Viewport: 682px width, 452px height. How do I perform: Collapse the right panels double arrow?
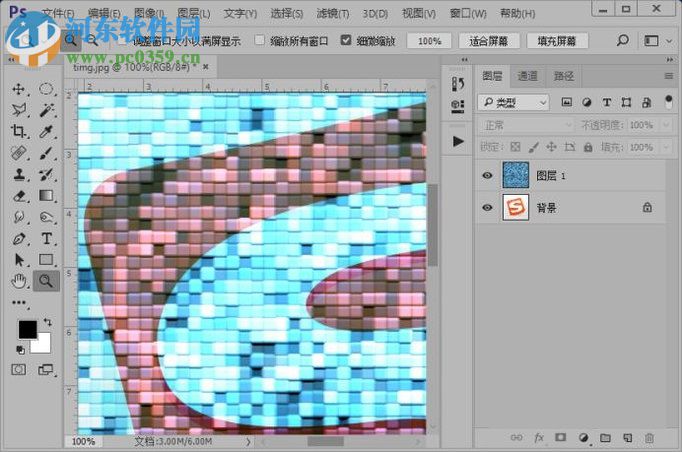coord(669,60)
